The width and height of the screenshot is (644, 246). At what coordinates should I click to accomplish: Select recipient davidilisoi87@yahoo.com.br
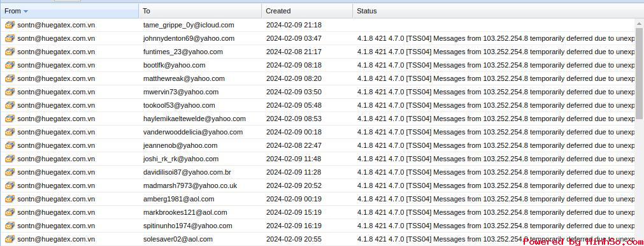point(187,172)
